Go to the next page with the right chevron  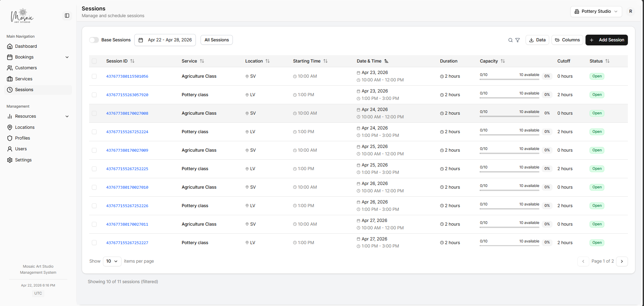(x=622, y=261)
